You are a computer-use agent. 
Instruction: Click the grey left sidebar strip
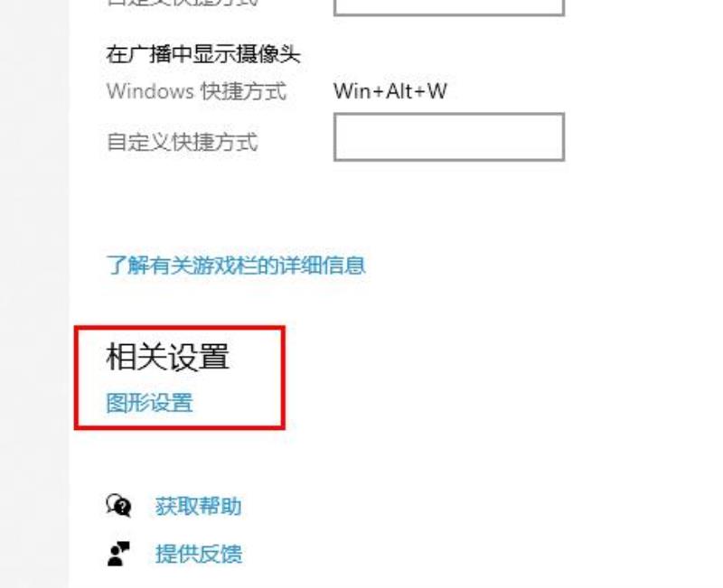34,294
